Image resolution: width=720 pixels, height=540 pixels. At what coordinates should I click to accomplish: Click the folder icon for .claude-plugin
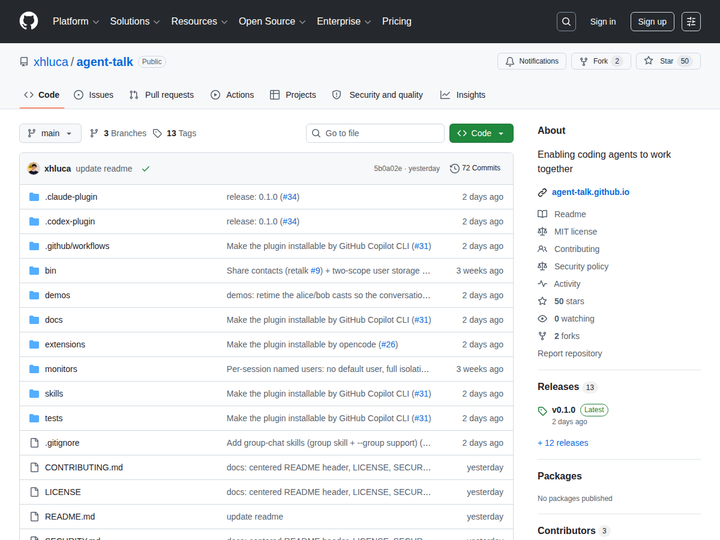34,197
